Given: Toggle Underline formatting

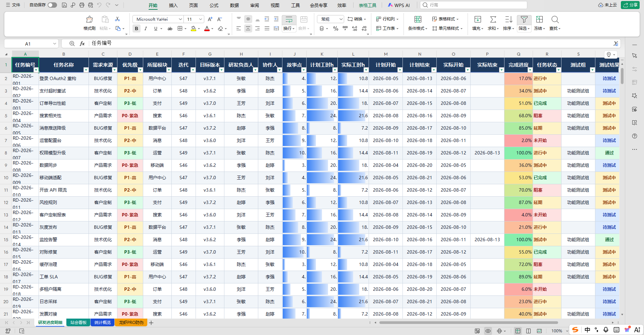Looking at the screenshot, I should pos(156,28).
